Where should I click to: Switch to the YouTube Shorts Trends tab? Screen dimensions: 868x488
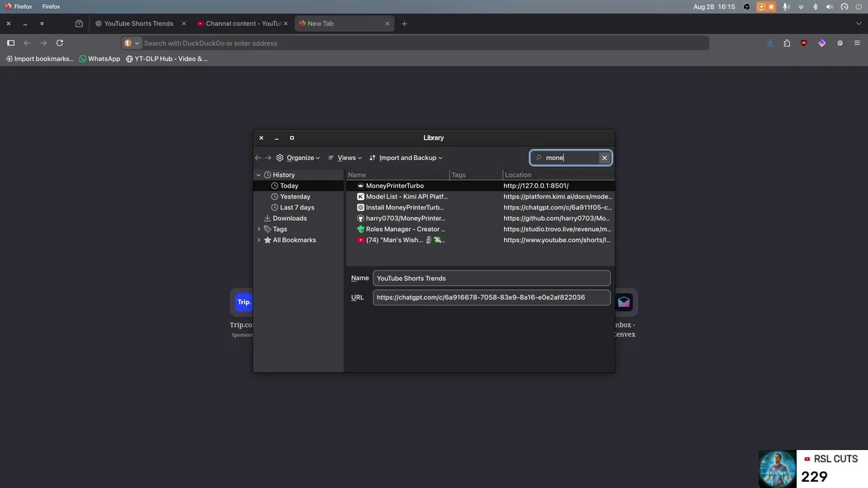coord(139,24)
